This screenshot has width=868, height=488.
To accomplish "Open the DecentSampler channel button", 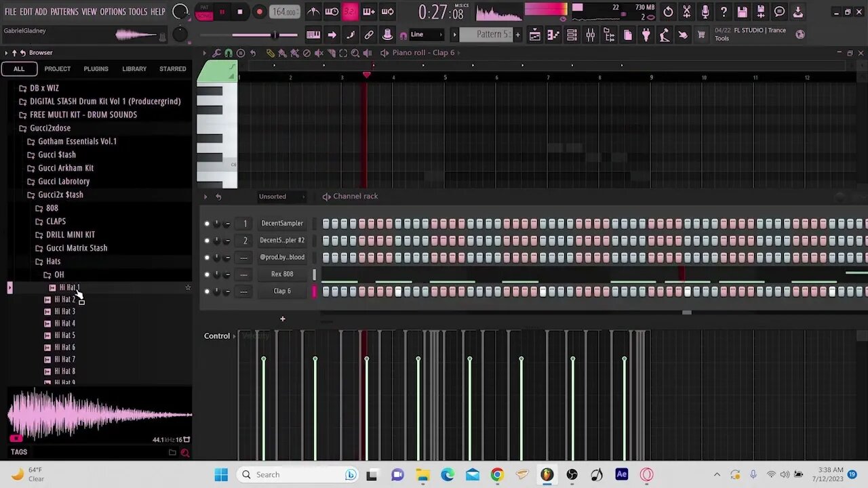I will pos(282,224).
